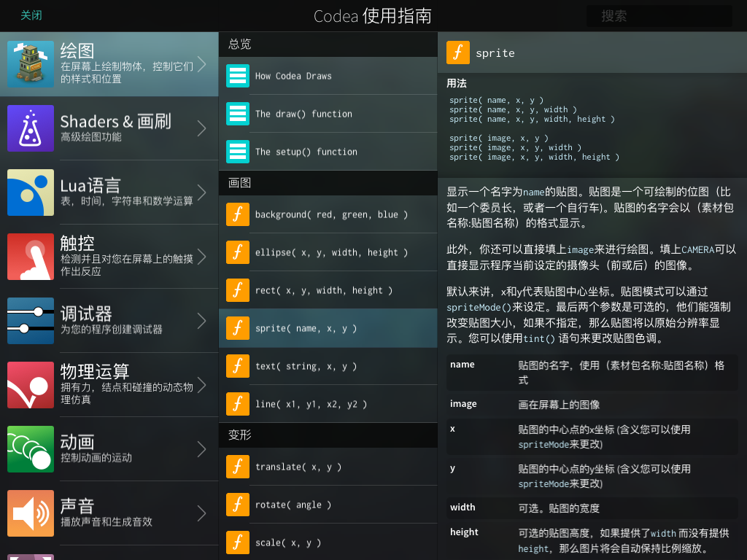Open How Codea Draws entry
Viewport: 747px width, 560px height.
pyautogui.click(x=328, y=76)
